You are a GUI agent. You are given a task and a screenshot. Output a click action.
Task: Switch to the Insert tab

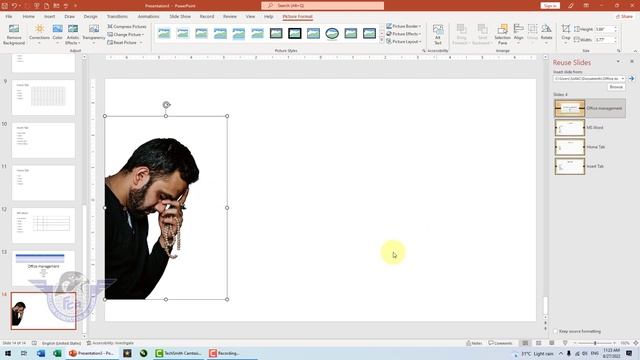coord(49,16)
